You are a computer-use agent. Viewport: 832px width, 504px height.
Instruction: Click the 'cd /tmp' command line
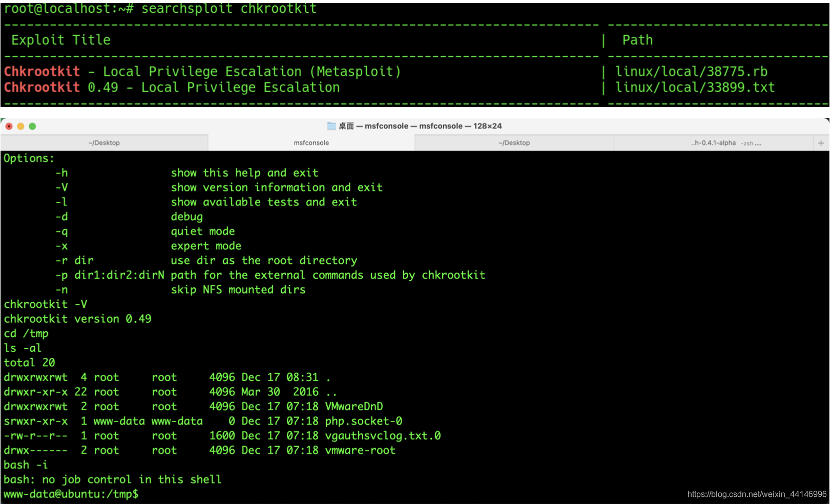point(26,333)
